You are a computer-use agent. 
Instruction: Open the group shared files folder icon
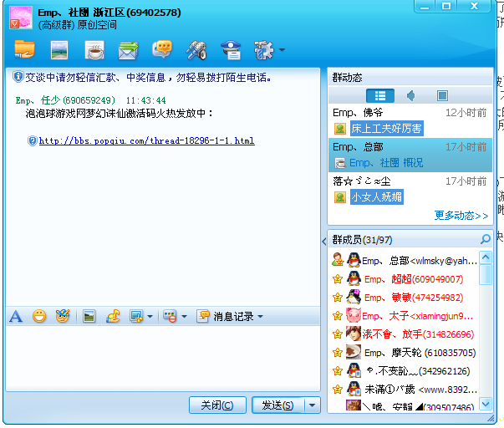24,49
